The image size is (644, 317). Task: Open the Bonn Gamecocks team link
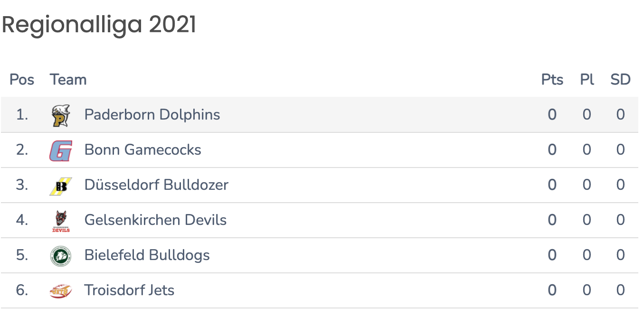(x=142, y=150)
